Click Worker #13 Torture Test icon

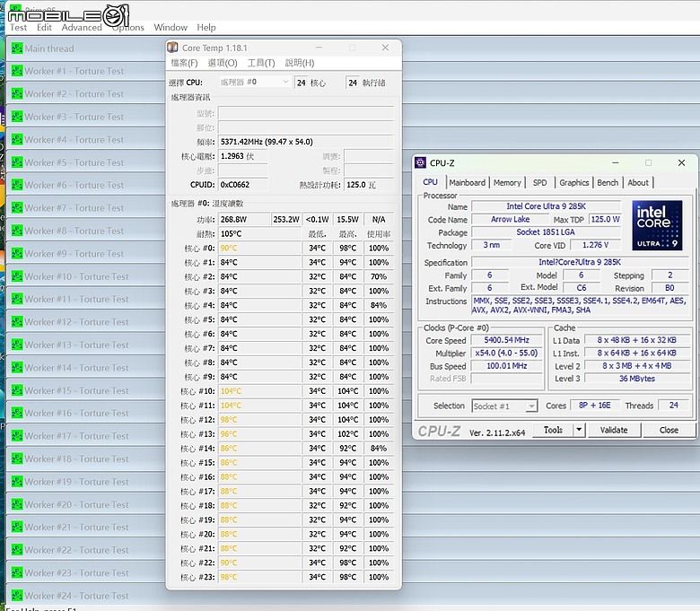17,345
